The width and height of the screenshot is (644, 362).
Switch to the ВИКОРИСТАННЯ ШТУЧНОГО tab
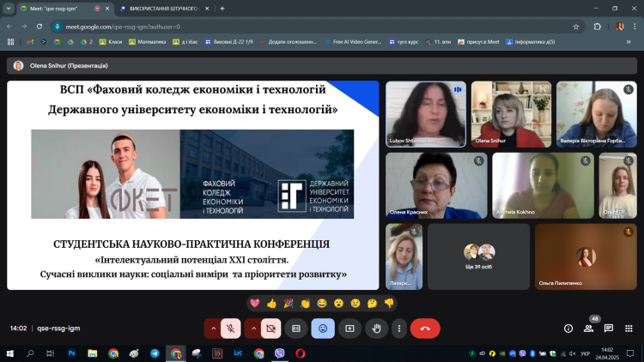163,9
